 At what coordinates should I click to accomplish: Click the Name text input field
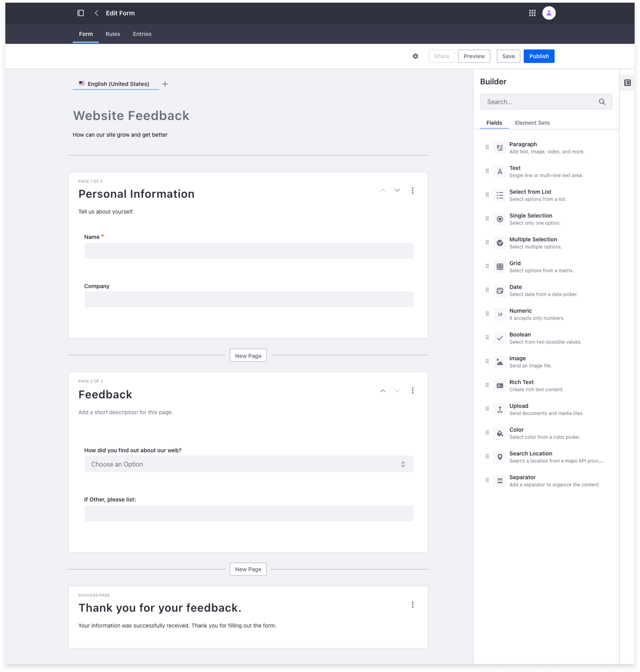pyautogui.click(x=249, y=251)
